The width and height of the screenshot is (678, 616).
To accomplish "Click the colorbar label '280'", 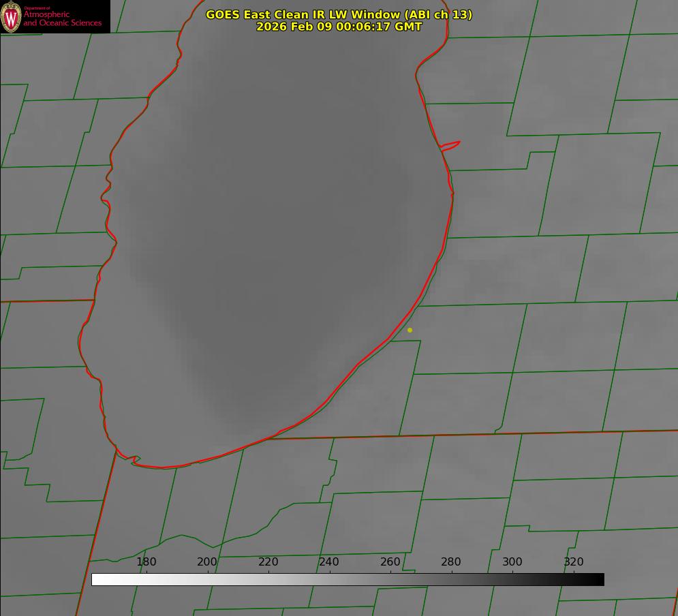I will pos(451,562).
